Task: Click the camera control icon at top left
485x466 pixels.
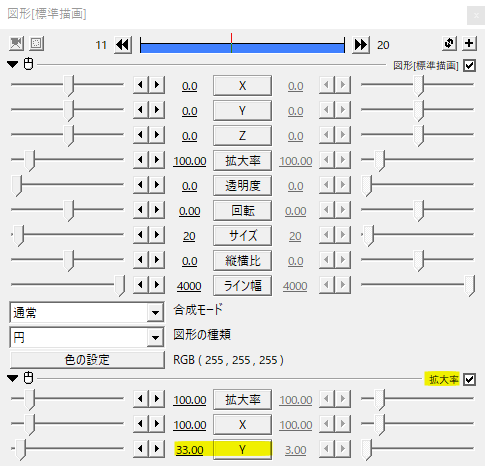Action: coord(16,43)
